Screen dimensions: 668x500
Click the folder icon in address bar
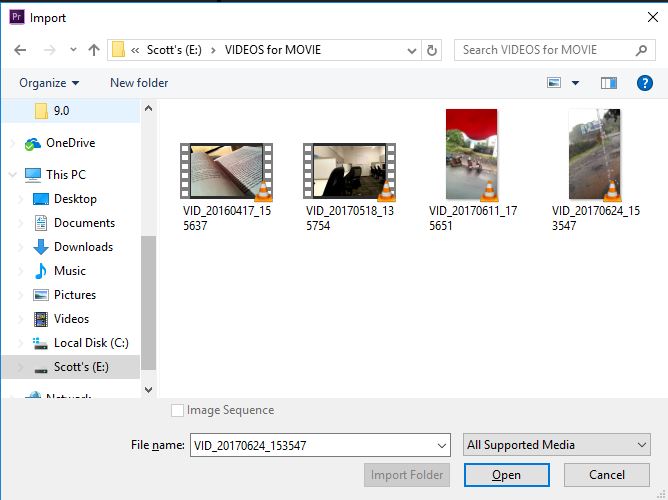tap(118, 49)
